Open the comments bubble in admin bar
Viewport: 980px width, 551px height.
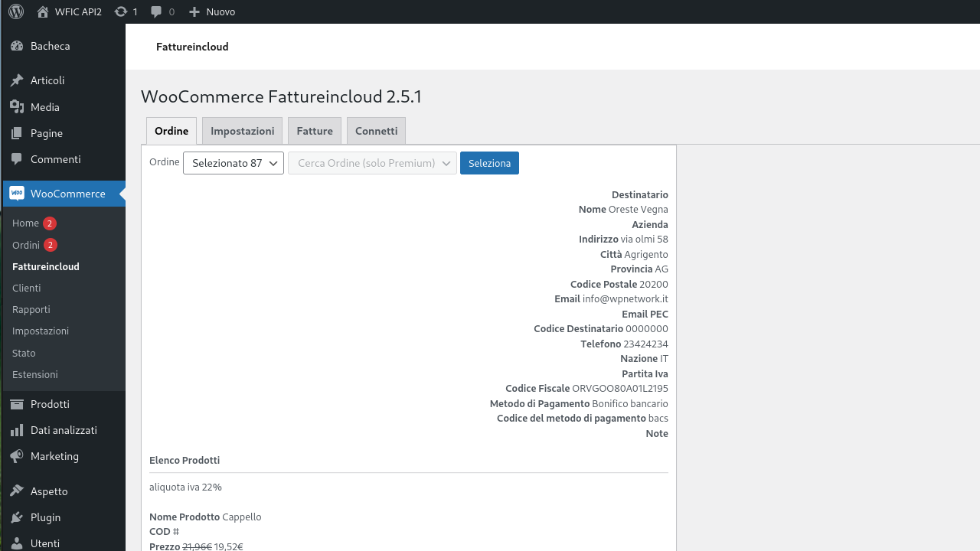click(156, 11)
